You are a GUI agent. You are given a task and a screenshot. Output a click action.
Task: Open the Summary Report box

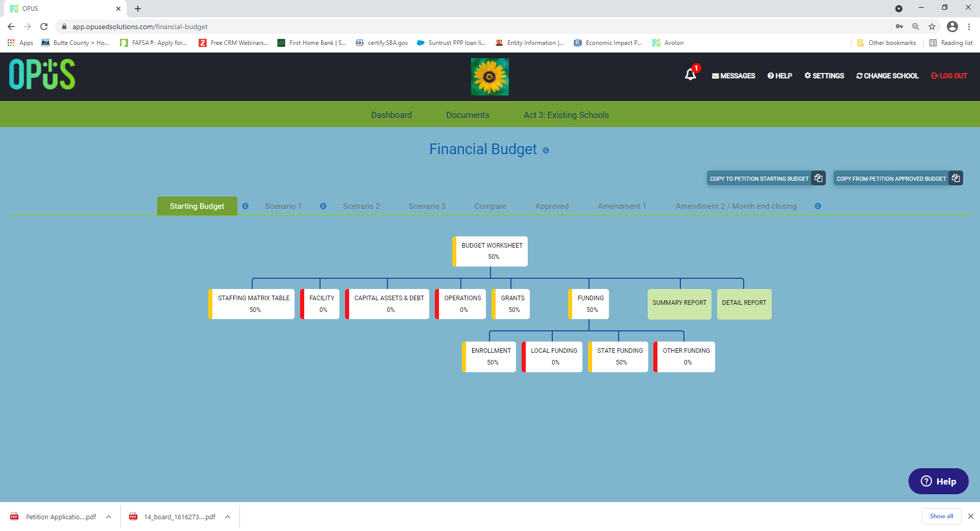tap(679, 304)
